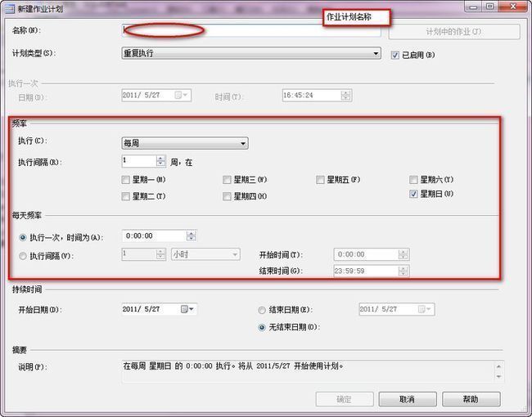Open the 执行 frequency dropdown set to 每周

(x=185, y=143)
